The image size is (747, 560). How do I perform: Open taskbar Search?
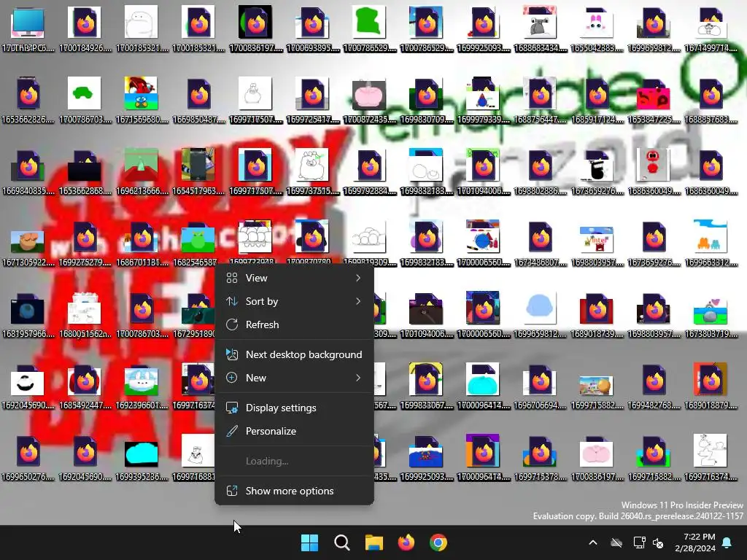(341, 542)
